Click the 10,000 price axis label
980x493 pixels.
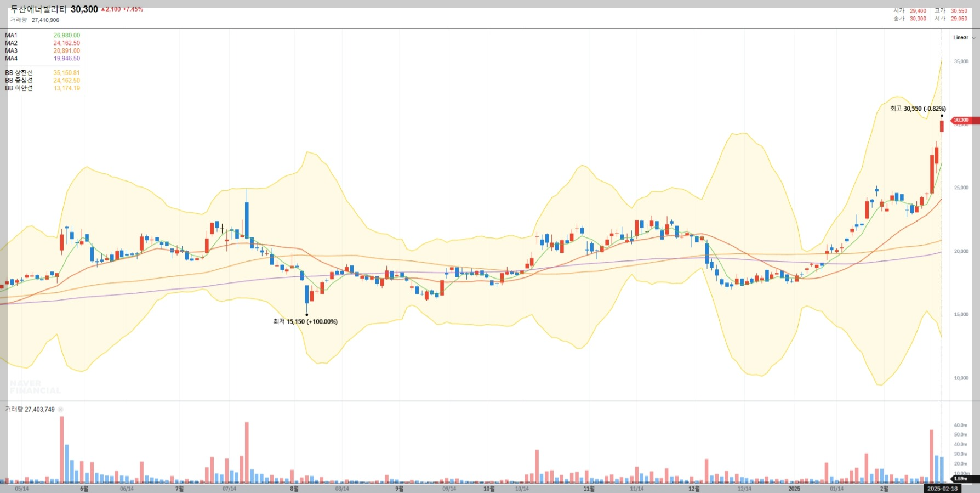click(961, 378)
